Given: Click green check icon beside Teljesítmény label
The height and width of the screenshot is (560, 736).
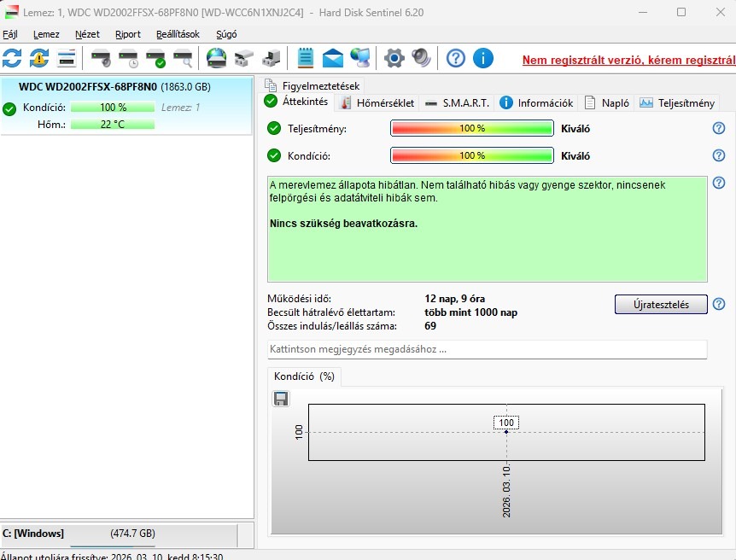Looking at the screenshot, I should tap(274, 128).
